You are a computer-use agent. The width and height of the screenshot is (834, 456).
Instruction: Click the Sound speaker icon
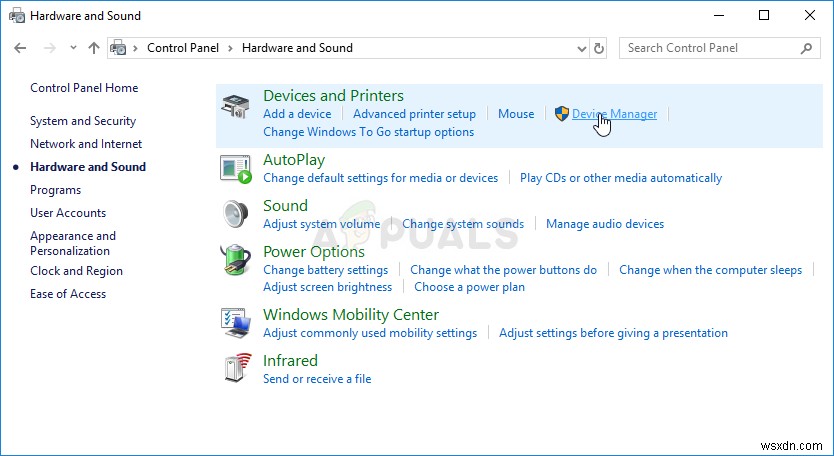click(236, 215)
